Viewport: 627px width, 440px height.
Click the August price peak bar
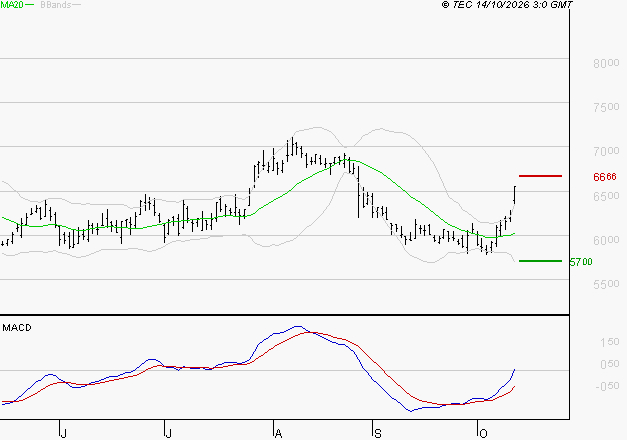tap(292, 146)
